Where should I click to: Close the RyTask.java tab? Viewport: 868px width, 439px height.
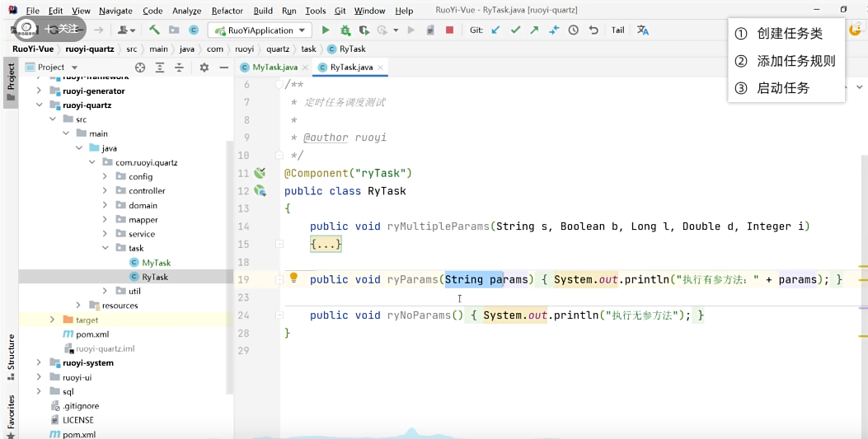380,68
